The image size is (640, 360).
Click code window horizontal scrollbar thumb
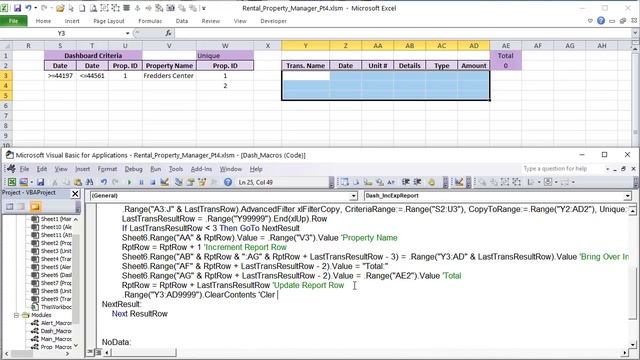[x=144, y=352]
